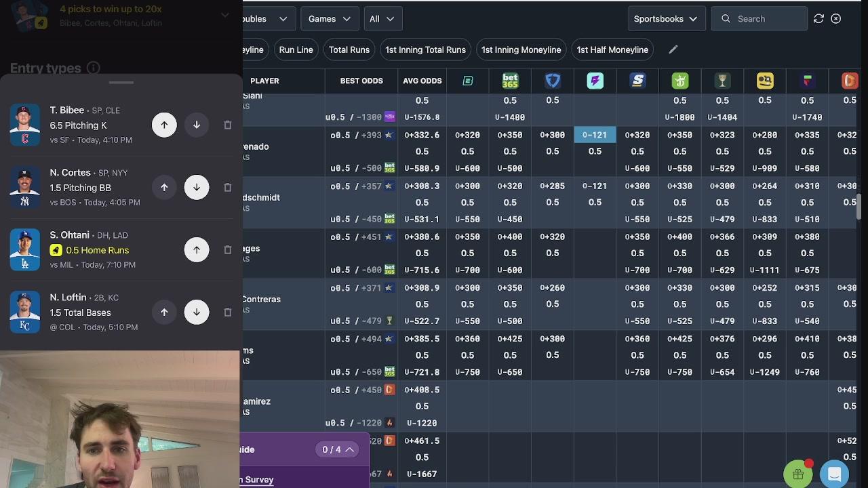Image resolution: width=868 pixels, height=488 pixels.
Task: Click the highlighted O-121 odds cell
Action: tap(595, 135)
